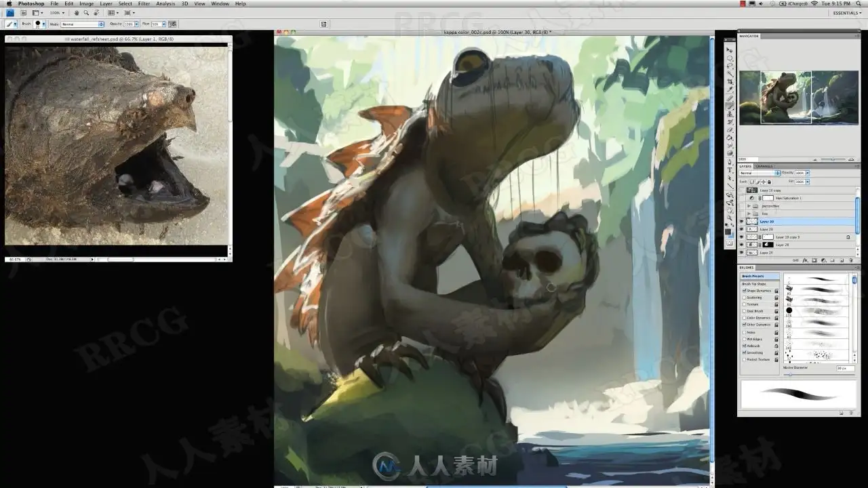Open Brush preset picker dropdown

(x=43, y=24)
